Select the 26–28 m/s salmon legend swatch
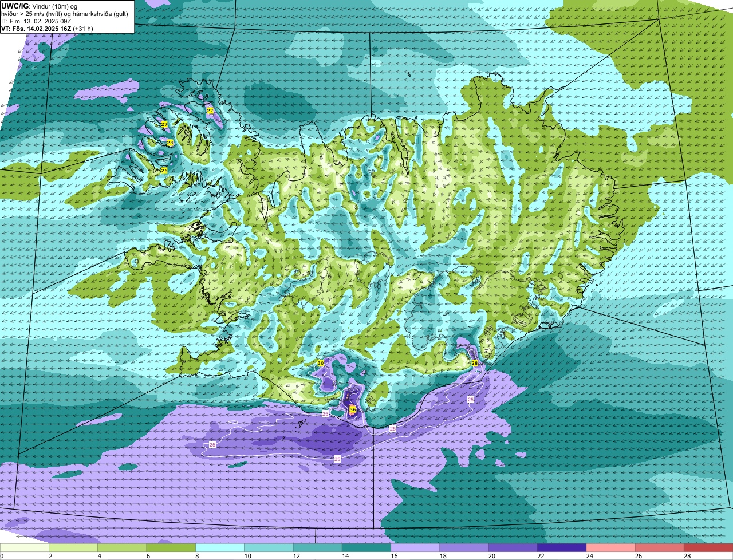The image size is (733, 560). tap(660, 547)
